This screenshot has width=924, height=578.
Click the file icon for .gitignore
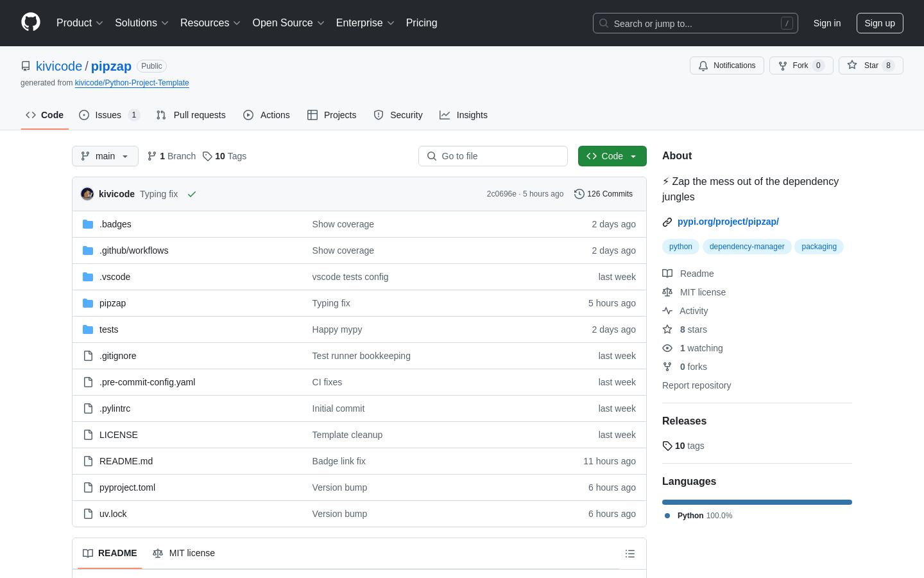click(x=88, y=356)
